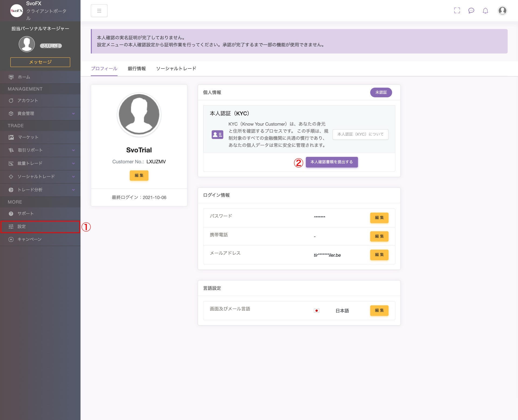518x420 pixels.
Task: Click 編集 under the SvoTrial profile
Action: point(139,175)
